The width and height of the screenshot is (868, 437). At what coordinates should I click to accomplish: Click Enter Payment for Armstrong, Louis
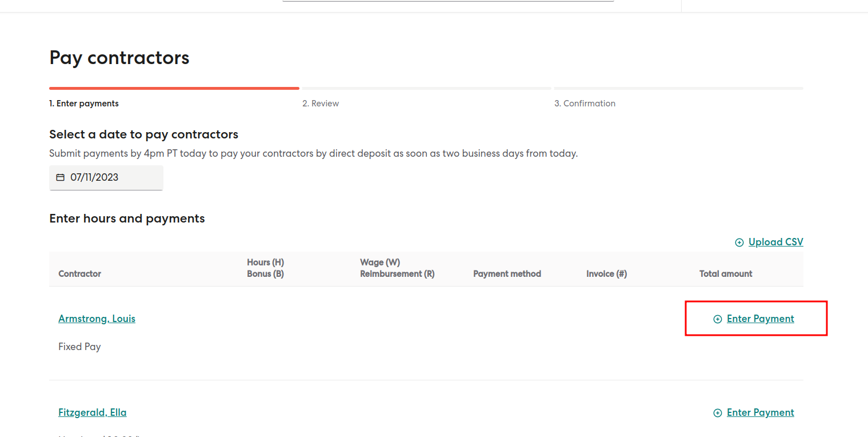(760, 319)
